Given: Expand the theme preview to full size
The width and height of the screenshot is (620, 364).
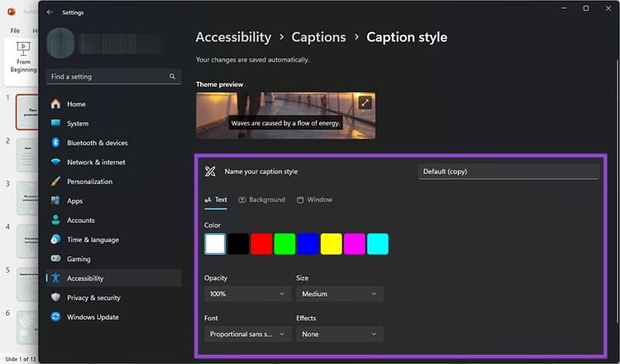Looking at the screenshot, I should point(365,102).
